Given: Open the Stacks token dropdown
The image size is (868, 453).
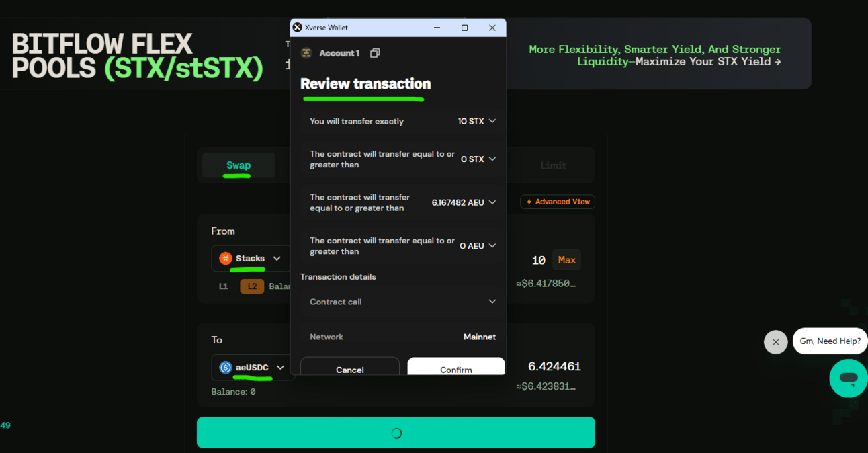Looking at the screenshot, I should [251, 259].
